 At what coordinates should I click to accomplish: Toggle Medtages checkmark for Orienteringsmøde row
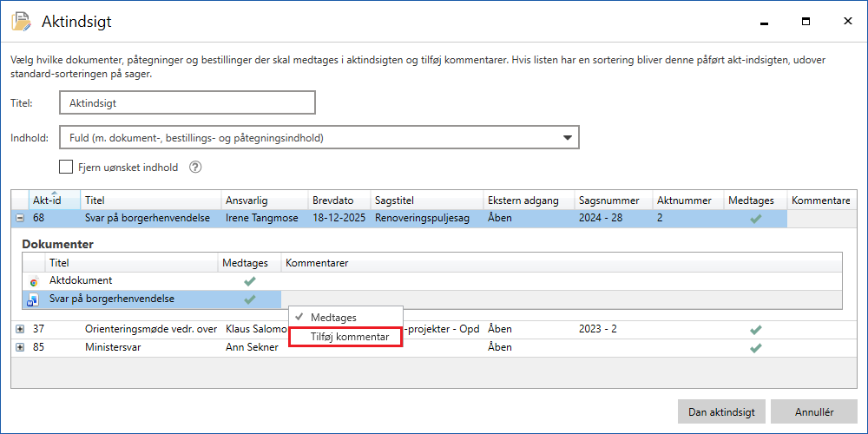[755, 330]
